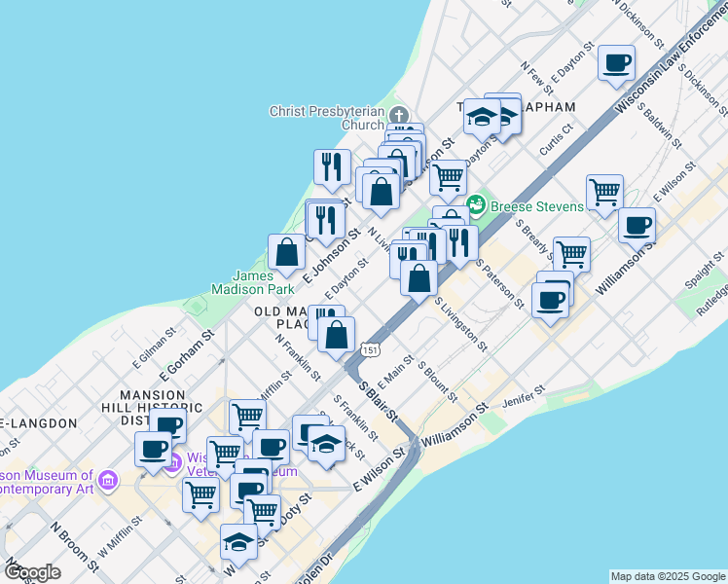728x584 pixels.
Task: Click the Curtis Ct street label
Action: 556,140
